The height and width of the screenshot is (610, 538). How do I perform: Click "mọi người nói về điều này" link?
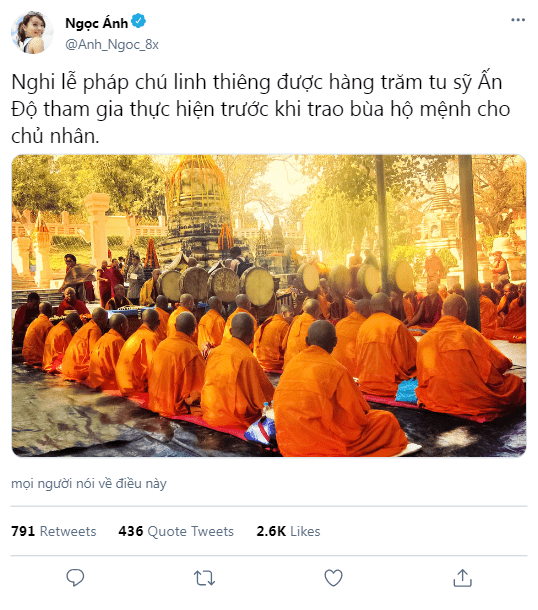(89, 484)
